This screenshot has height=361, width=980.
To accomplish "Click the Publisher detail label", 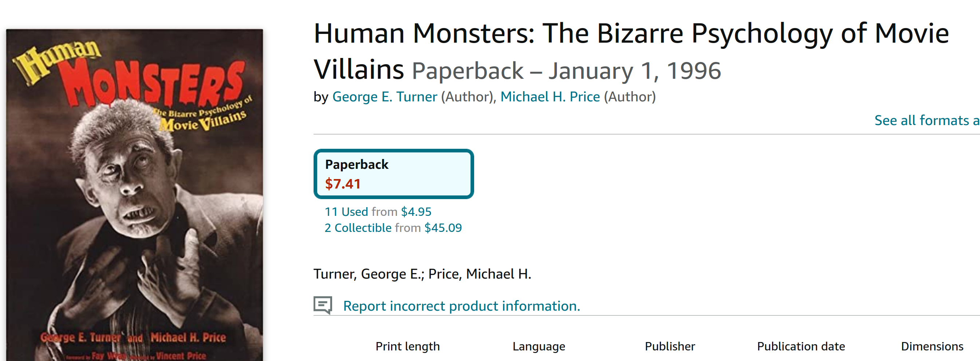I will click(x=670, y=346).
